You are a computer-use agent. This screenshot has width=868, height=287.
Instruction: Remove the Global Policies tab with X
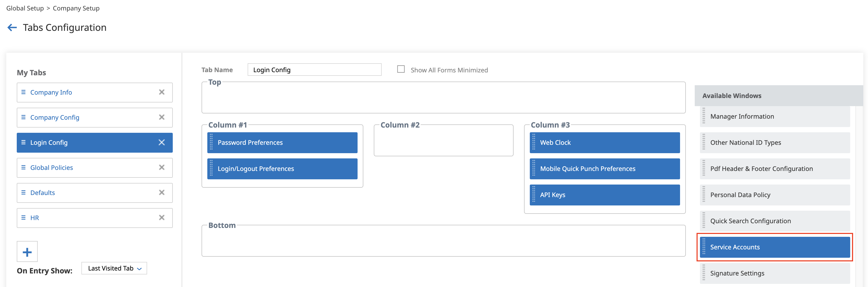click(x=162, y=168)
